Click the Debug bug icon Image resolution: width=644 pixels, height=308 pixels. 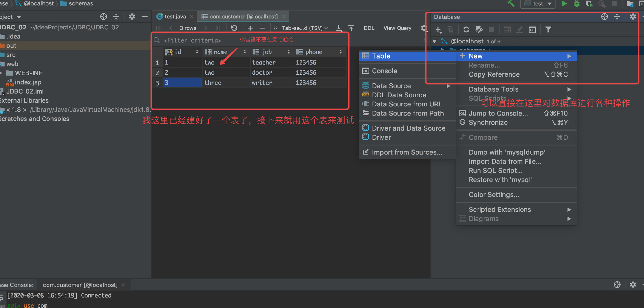click(576, 4)
